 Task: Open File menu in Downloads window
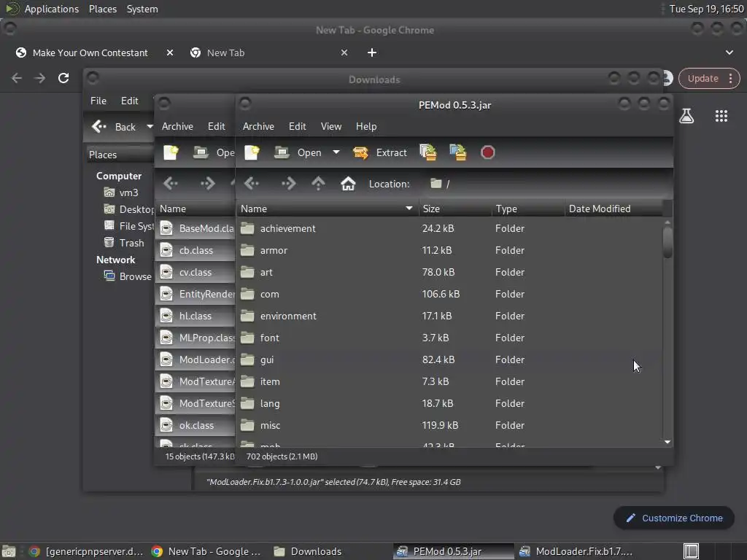tap(98, 101)
